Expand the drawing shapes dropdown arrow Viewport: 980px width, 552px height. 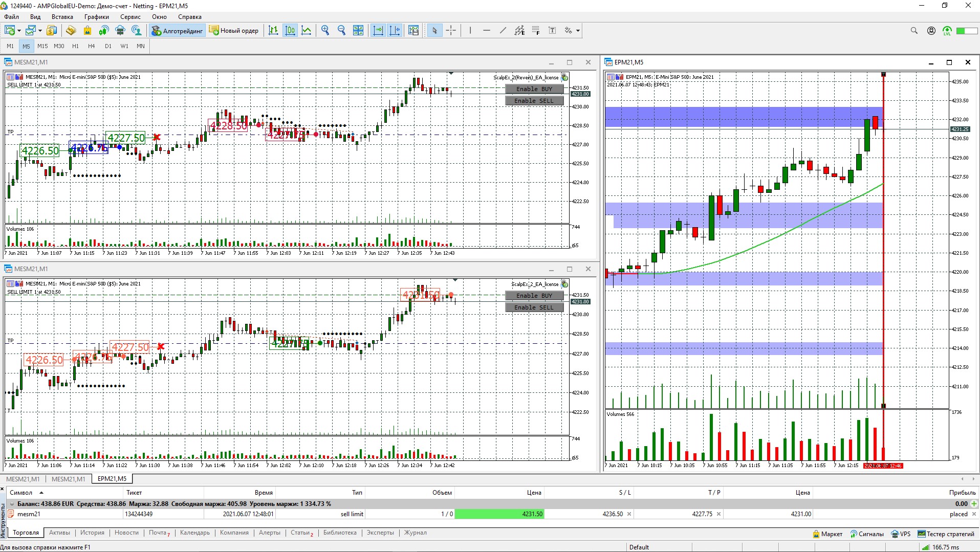pos(578,31)
